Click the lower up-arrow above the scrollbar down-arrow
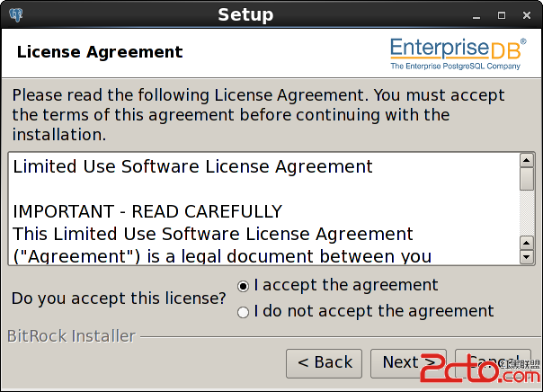Screen dimensions: 543x392 pos(527,243)
